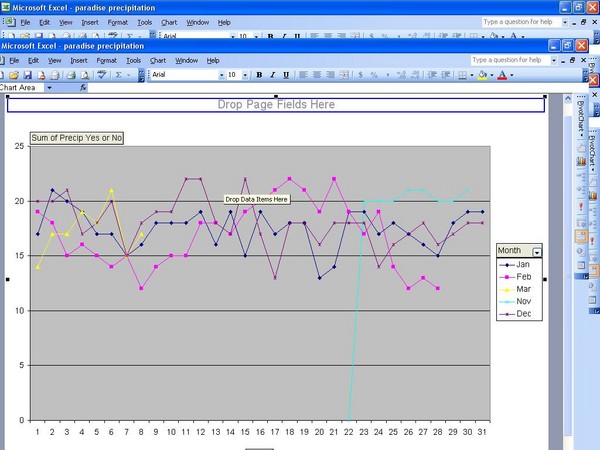Open View menu in front window
The width and height of the screenshot is (600, 450).
(55, 60)
